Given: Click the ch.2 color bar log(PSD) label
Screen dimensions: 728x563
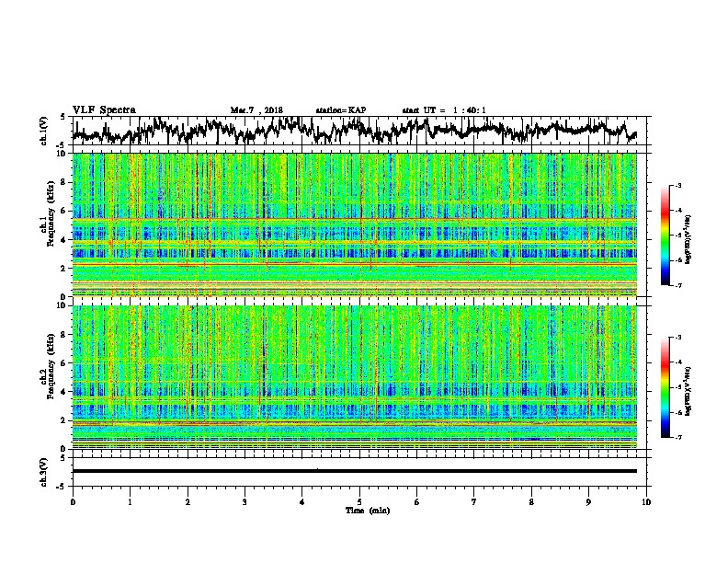Looking at the screenshot, I should point(688,392).
